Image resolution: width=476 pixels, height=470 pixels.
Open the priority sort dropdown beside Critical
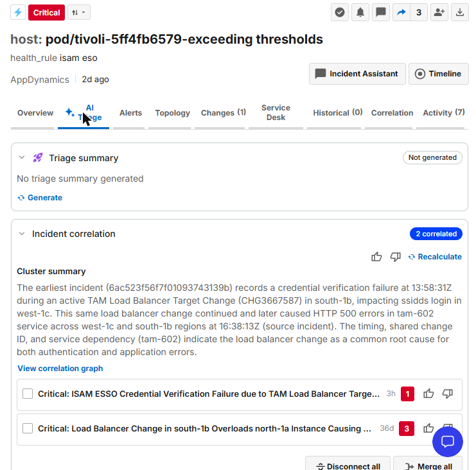click(x=79, y=12)
